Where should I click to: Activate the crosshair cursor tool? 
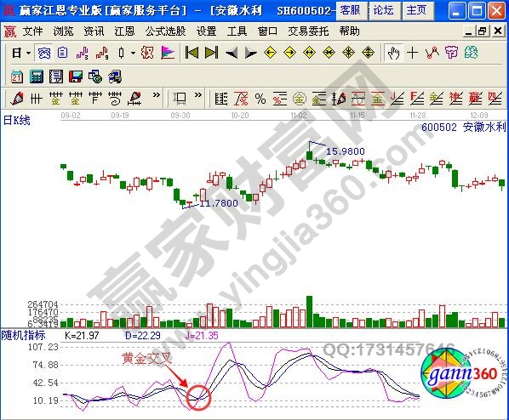(x=412, y=53)
